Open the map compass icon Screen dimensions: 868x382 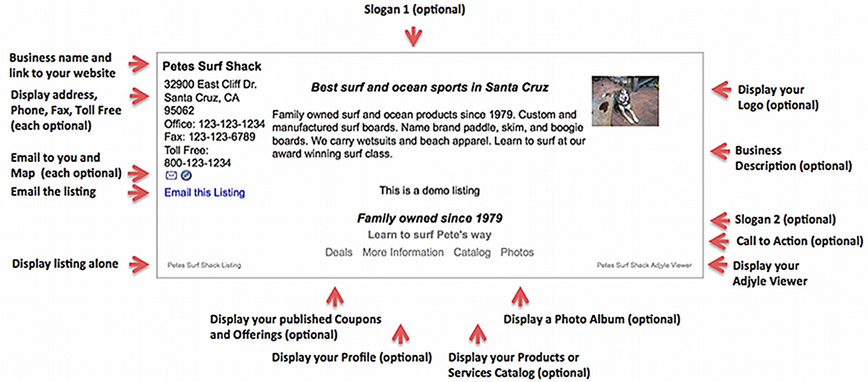pyautogui.click(x=187, y=176)
